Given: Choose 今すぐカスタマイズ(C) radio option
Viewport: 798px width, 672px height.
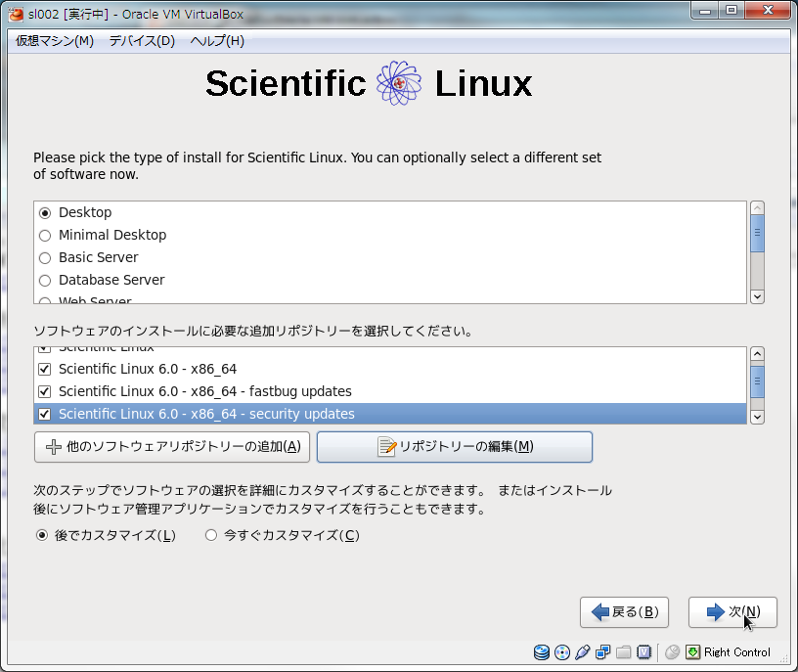Looking at the screenshot, I should [x=211, y=535].
